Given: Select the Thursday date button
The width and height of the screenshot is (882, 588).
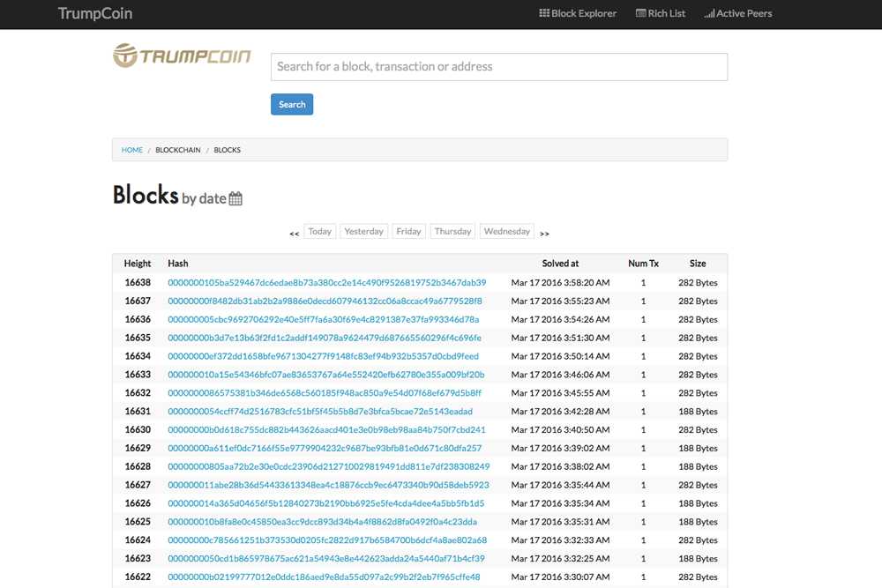Looking at the screenshot, I should [x=452, y=232].
